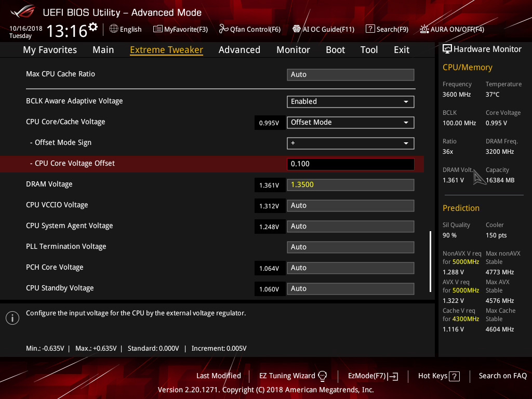Switch to Main tab

[x=103, y=50]
